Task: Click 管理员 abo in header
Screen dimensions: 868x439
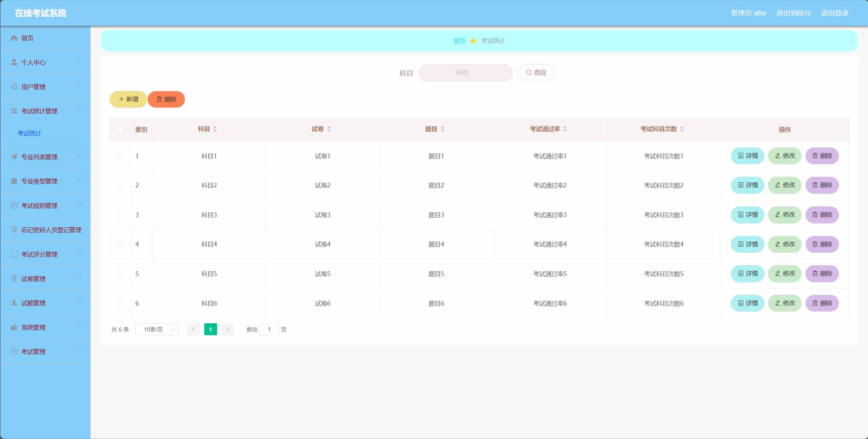Action: click(x=749, y=13)
